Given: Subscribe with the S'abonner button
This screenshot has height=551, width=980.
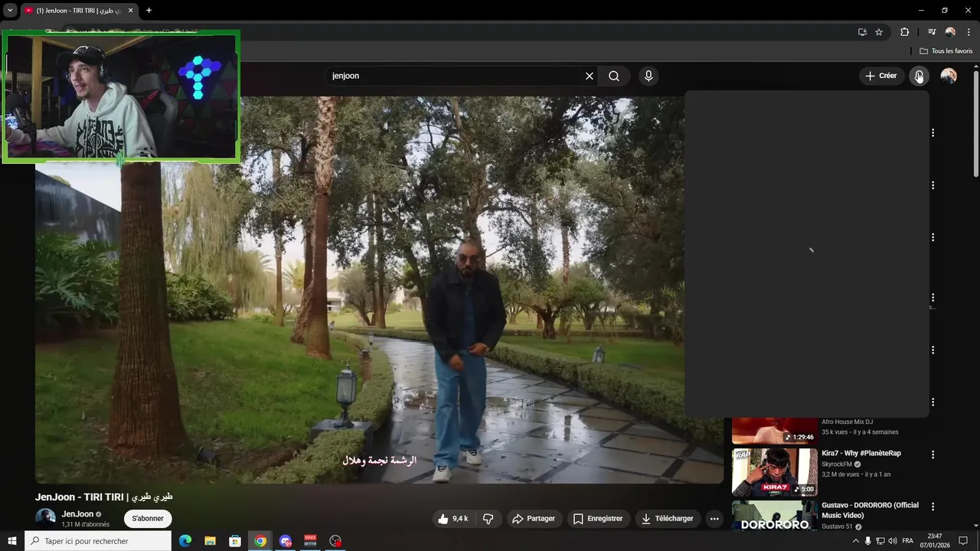Looking at the screenshot, I should [148, 519].
